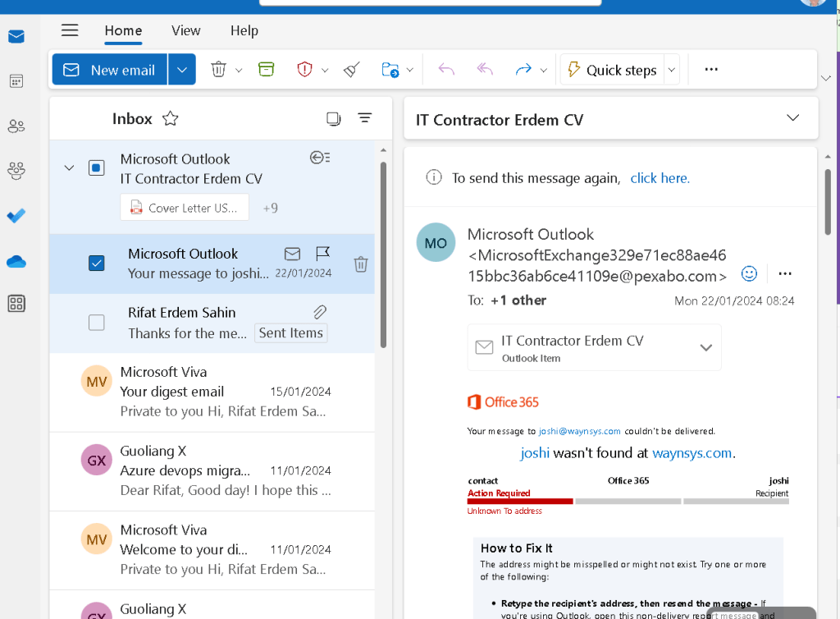This screenshot has width=840, height=619.
Task: Toggle the hamburger navigation pane button
Action: coord(70,30)
